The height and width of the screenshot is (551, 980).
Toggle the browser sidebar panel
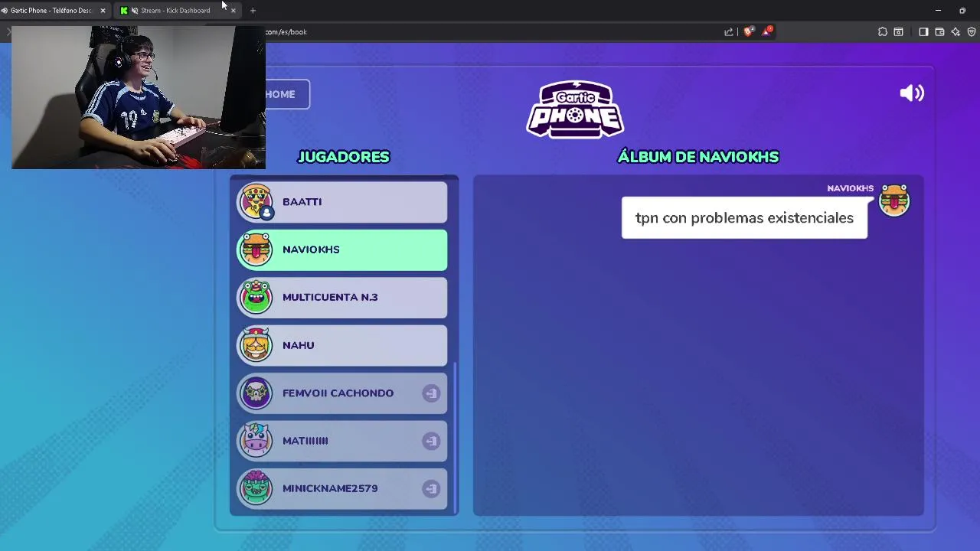click(x=923, y=32)
